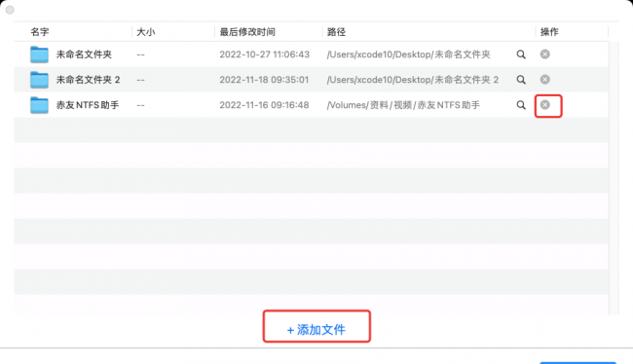Click the 路径 column header
The height and width of the screenshot is (364, 633).
coord(336,32)
